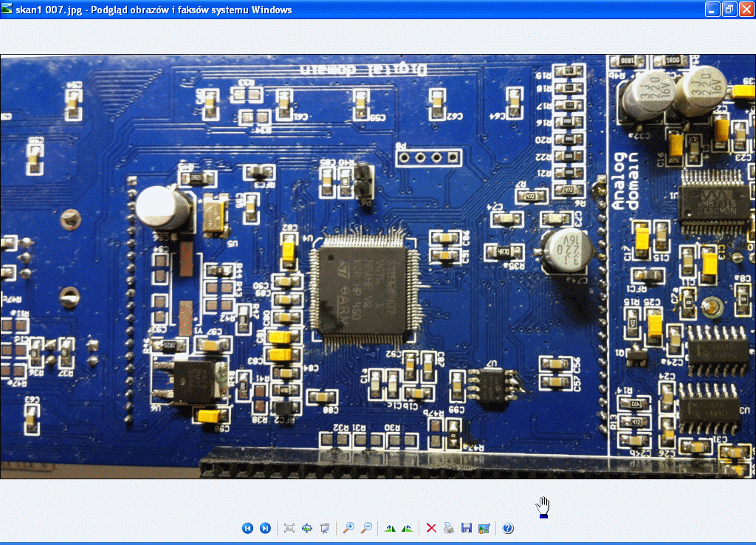Click the Best Fit icon
Viewport: 756px width, 545px height.
click(x=289, y=528)
